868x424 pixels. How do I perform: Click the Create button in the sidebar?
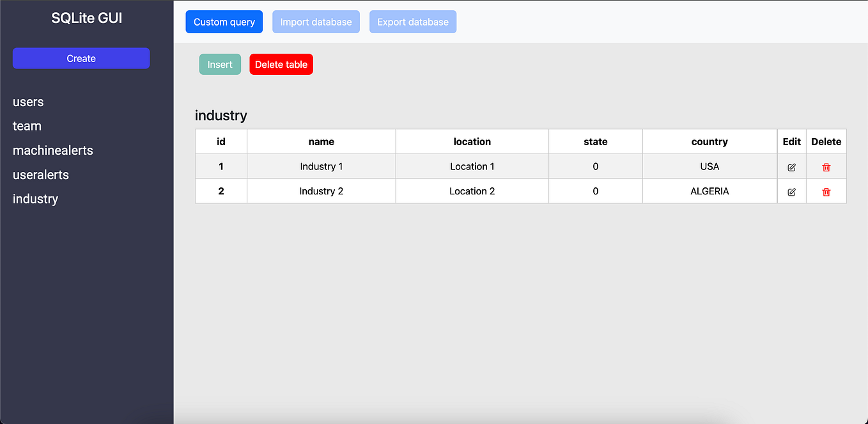pos(81,58)
